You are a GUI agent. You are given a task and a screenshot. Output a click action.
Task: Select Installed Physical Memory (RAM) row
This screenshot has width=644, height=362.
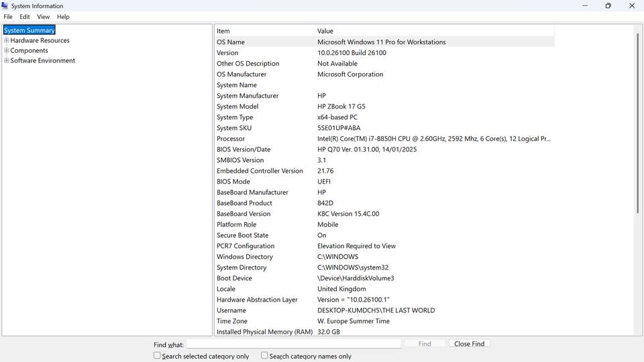384,331
